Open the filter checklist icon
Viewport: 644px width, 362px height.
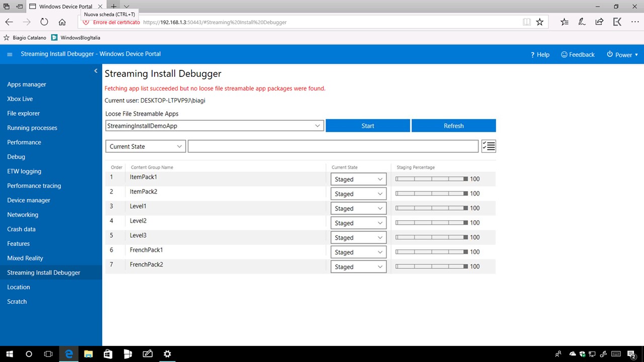coord(489,146)
